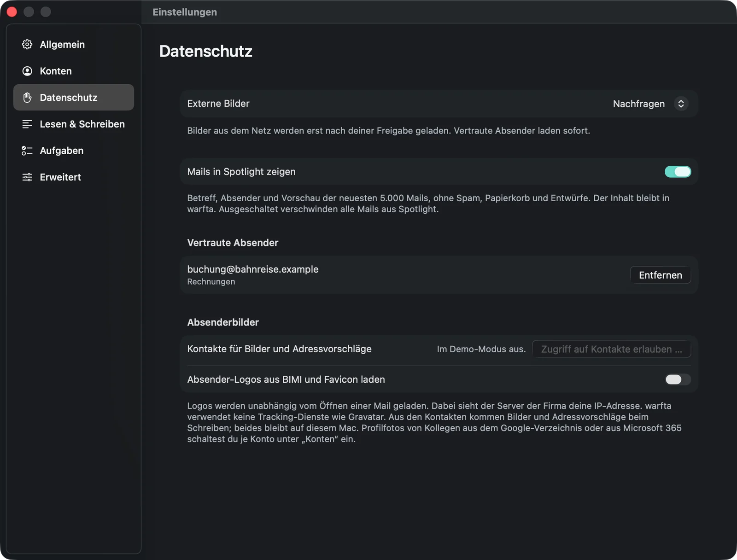Enable Absender-Logos aus BIMI und Favicon toggle
Image resolution: width=737 pixels, height=560 pixels.
click(x=678, y=379)
